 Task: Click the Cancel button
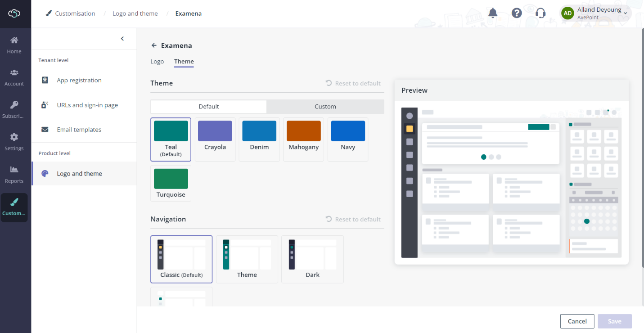pos(577,321)
